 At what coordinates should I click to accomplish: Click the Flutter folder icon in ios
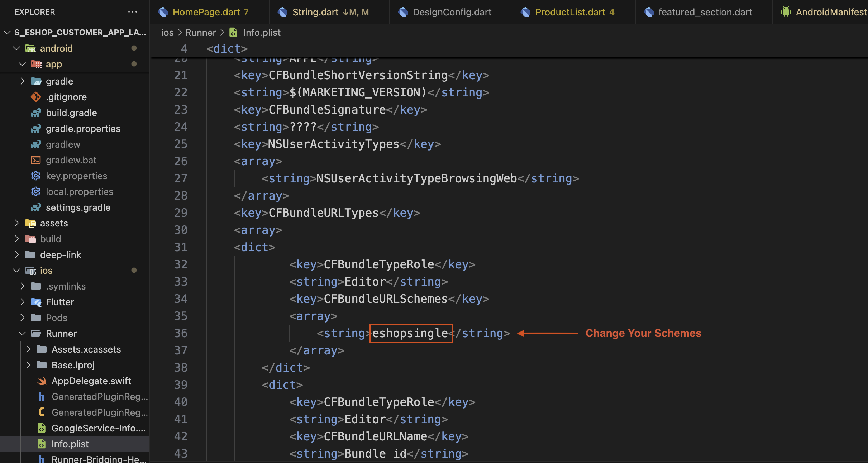(x=36, y=302)
